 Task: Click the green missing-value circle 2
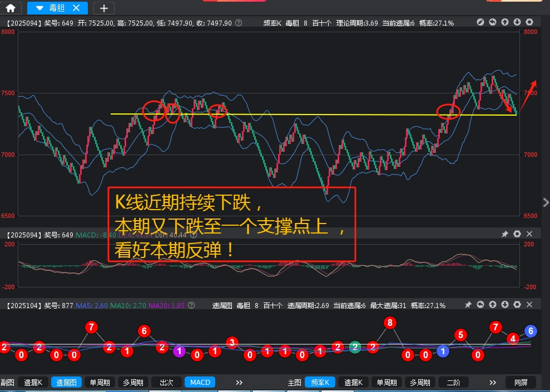355,347
